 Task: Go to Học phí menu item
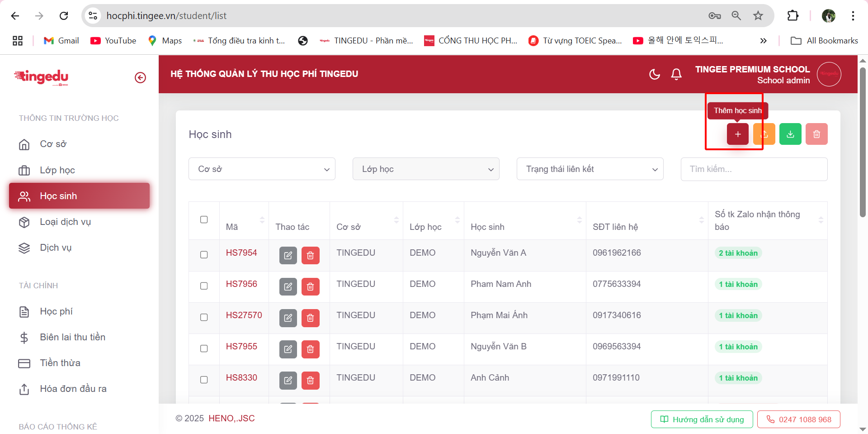click(x=56, y=311)
